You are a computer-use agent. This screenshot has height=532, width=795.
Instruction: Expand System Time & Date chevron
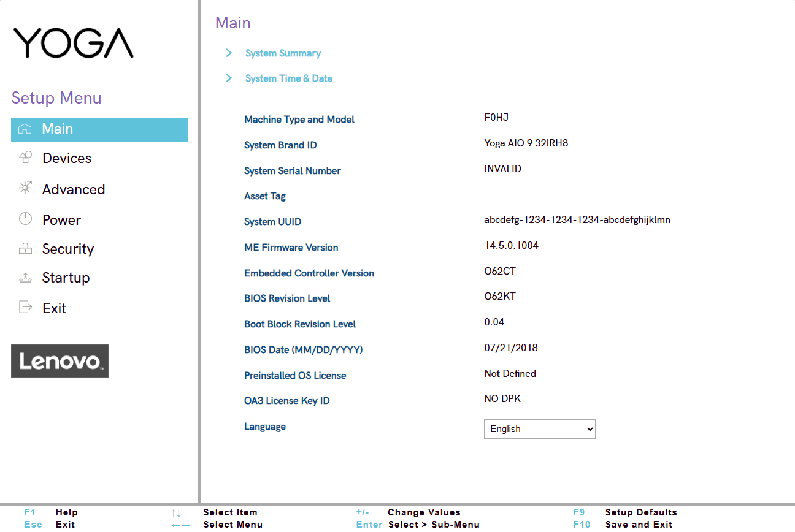(x=229, y=78)
